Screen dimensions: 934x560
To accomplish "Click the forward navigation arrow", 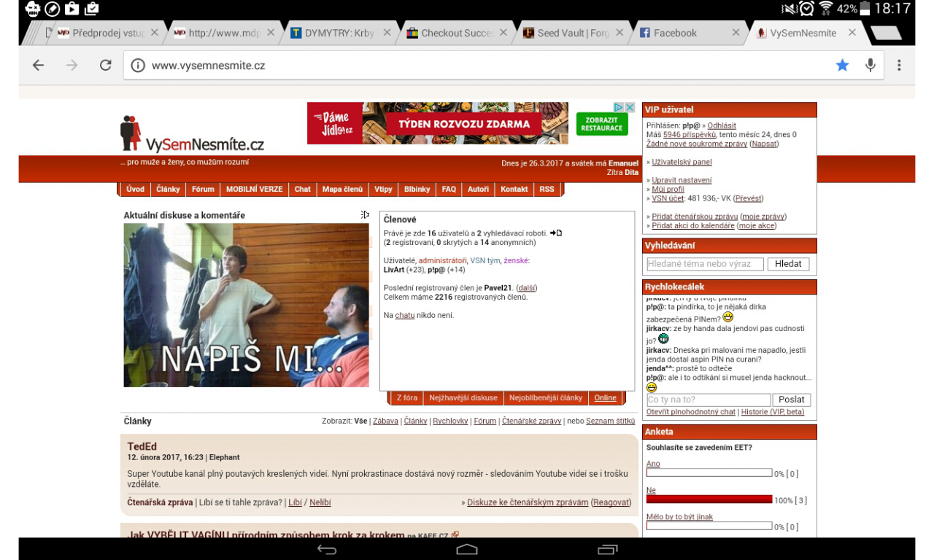I will (x=72, y=66).
